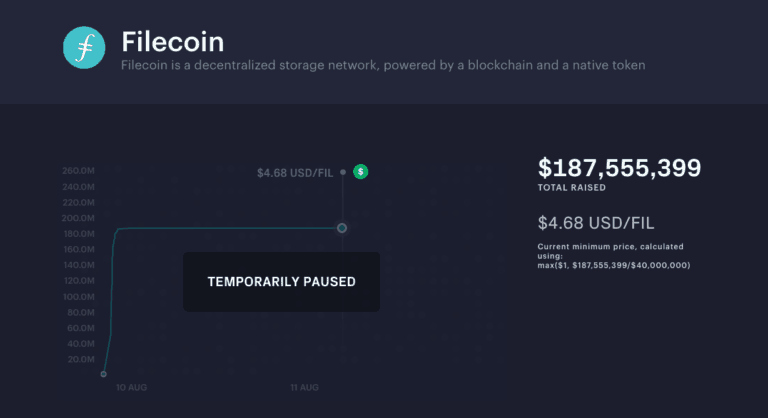Click the 180.0M y-axis label

pos(79,234)
